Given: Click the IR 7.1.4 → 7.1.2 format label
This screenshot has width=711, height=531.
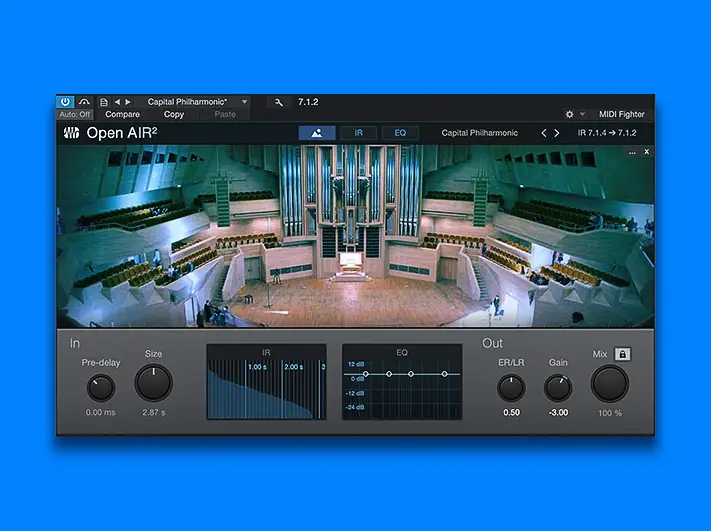Looking at the screenshot, I should coord(607,133).
